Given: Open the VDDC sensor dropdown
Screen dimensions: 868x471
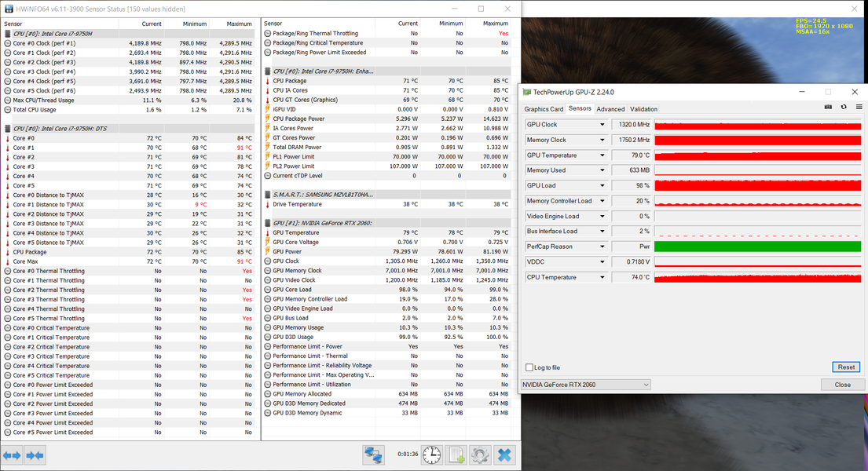Looking at the screenshot, I should (x=602, y=261).
